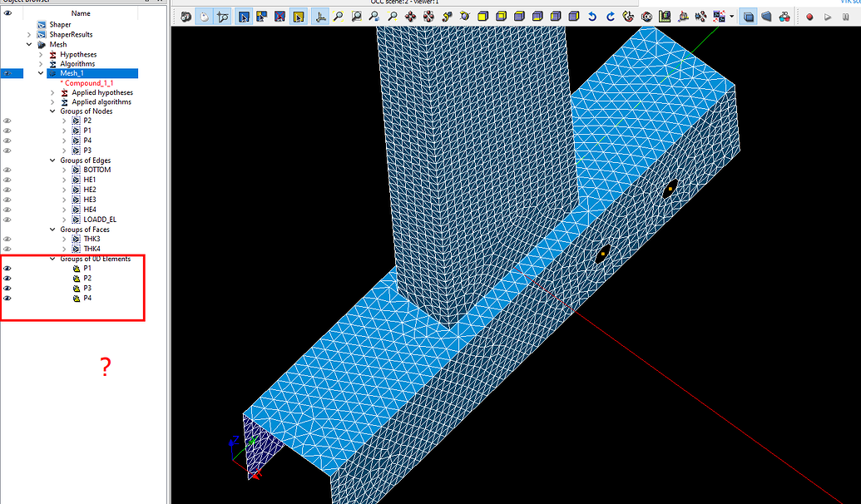Screen dimensions: 861x504
Task: Click the Fit Area magnifier icon
Action: (356, 17)
